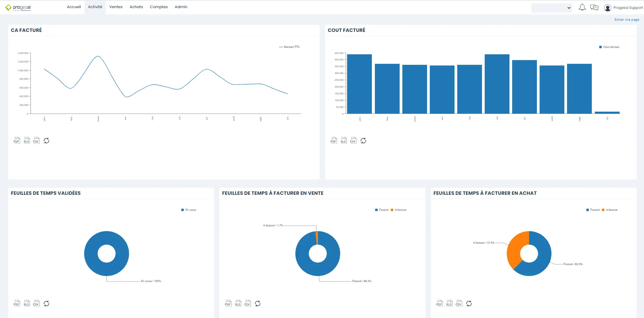Open Progessi Support user menu
Viewport: 644px width, 318px height.
pos(623,8)
